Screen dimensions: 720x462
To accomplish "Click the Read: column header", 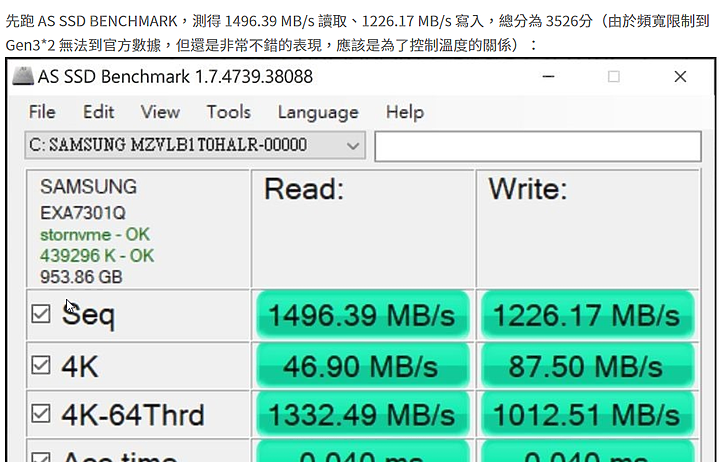I will (304, 189).
